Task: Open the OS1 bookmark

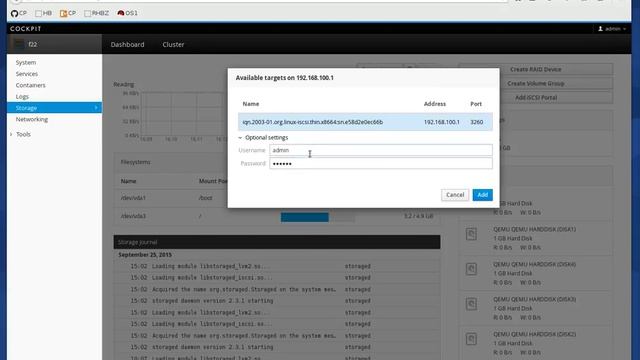Action: [x=127, y=13]
